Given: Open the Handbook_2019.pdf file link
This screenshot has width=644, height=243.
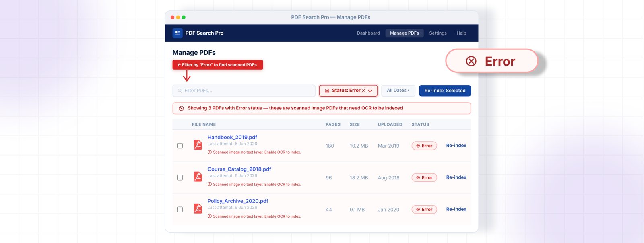Looking at the screenshot, I should click(232, 137).
